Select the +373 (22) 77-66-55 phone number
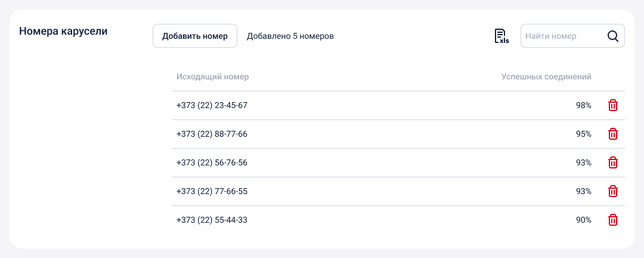 (212, 191)
